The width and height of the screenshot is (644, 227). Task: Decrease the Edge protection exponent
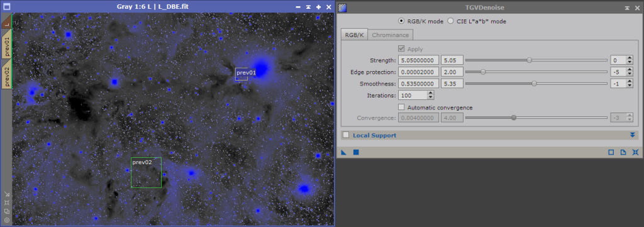[630, 74]
